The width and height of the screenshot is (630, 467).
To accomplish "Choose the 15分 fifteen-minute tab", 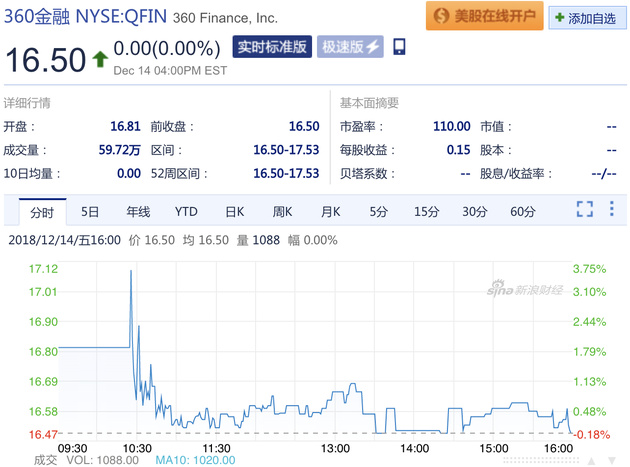I will point(427,212).
